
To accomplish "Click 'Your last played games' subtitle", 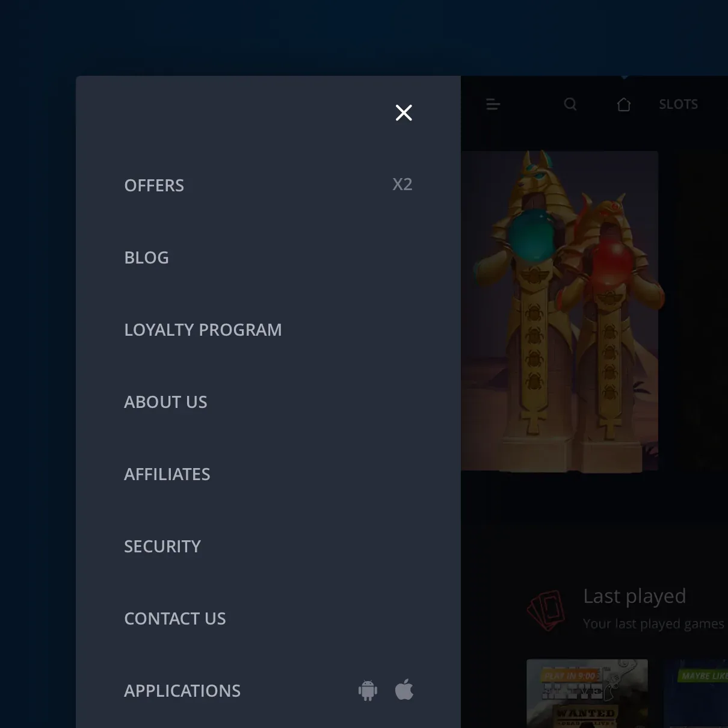I will point(653,624).
